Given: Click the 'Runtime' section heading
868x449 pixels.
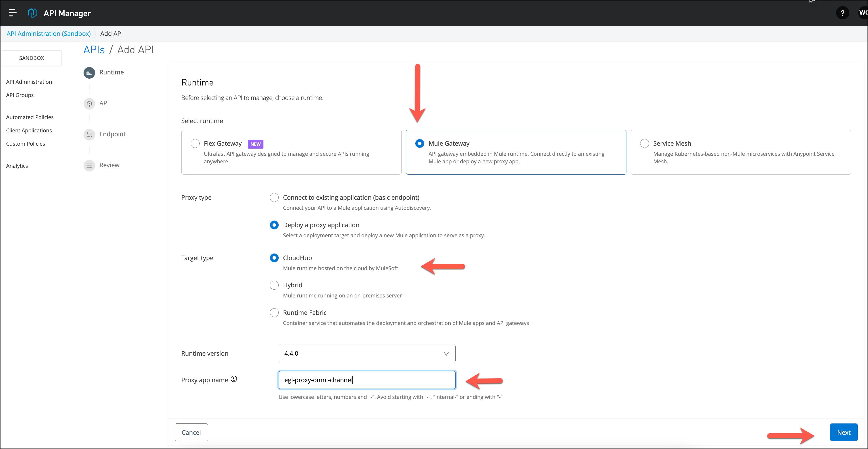Looking at the screenshot, I should coord(197,83).
